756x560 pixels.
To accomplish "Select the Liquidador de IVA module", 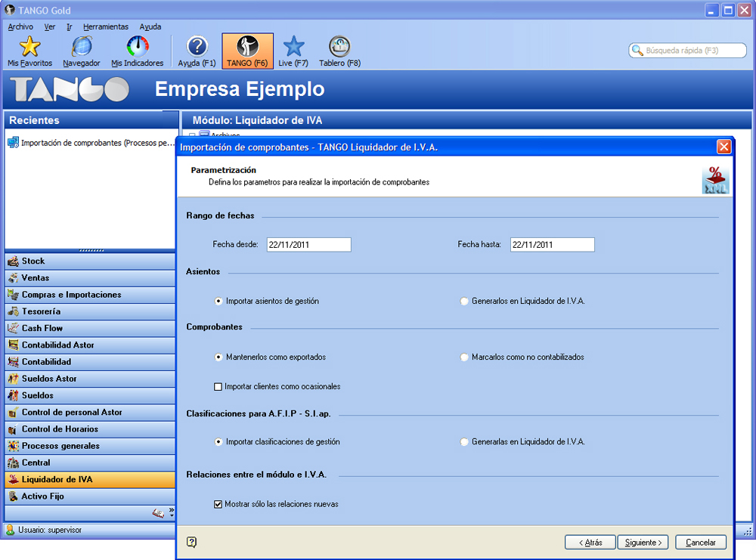I will 90,480.
